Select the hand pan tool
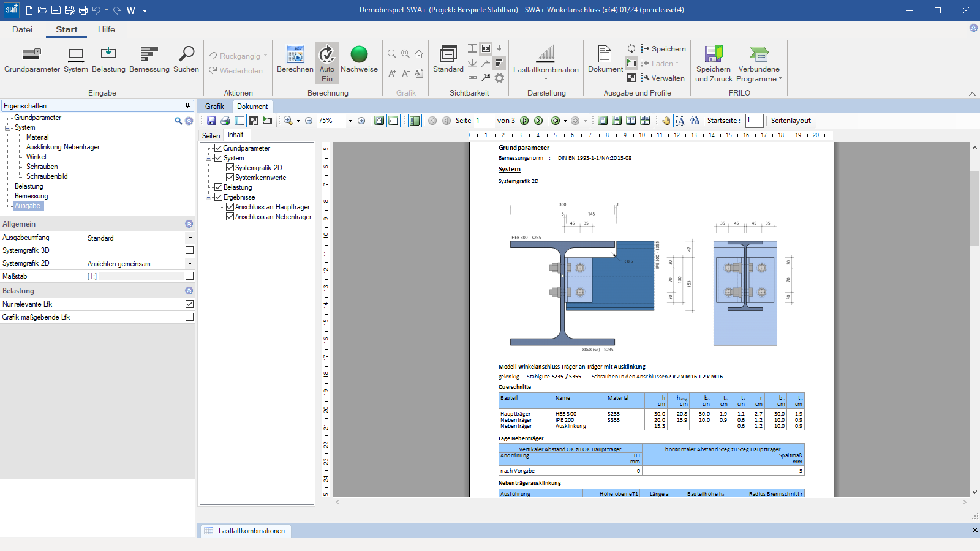The height and width of the screenshot is (551, 980). coord(666,121)
